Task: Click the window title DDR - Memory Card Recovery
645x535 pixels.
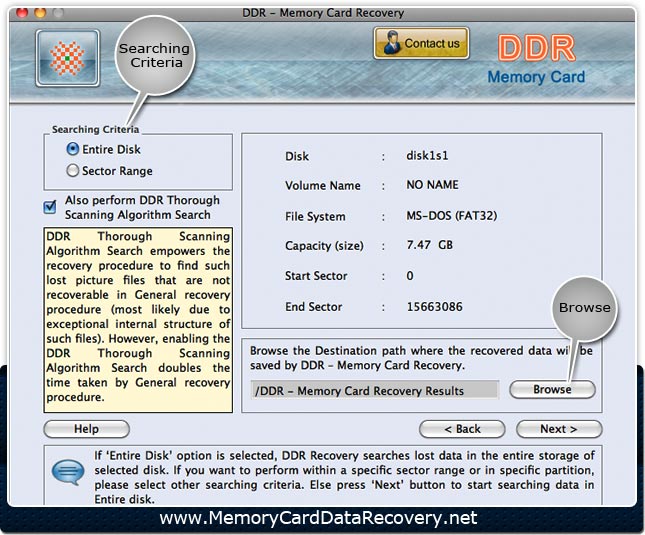Action: click(x=323, y=13)
